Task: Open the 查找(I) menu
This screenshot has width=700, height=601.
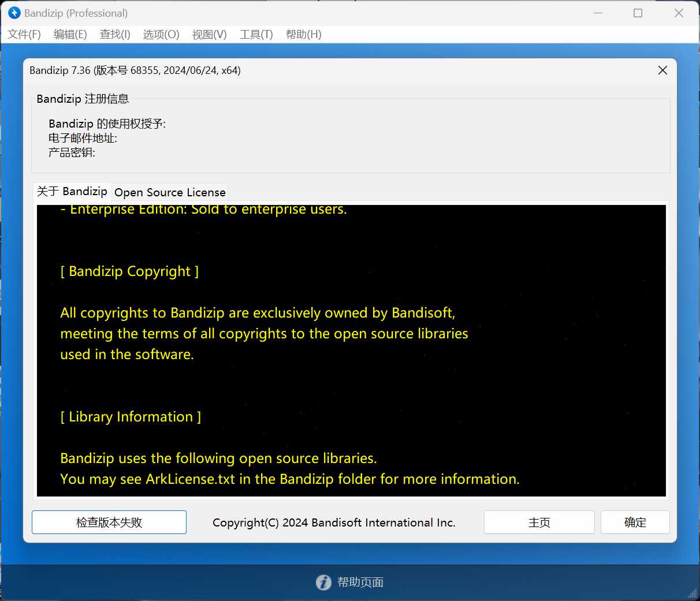Action: click(x=115, y=34)
